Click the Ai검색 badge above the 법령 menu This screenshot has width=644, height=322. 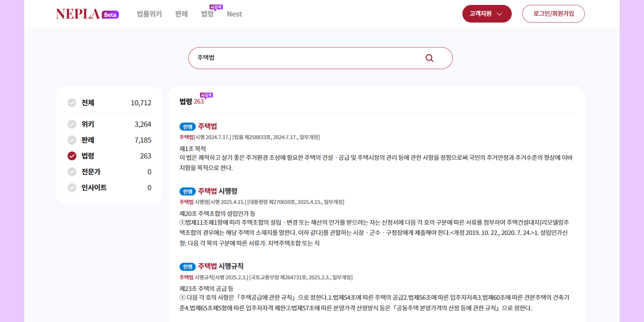point(216,7)
